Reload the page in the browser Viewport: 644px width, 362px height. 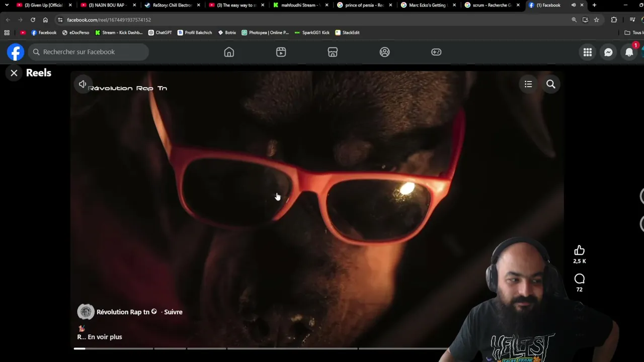click(33, 20)
